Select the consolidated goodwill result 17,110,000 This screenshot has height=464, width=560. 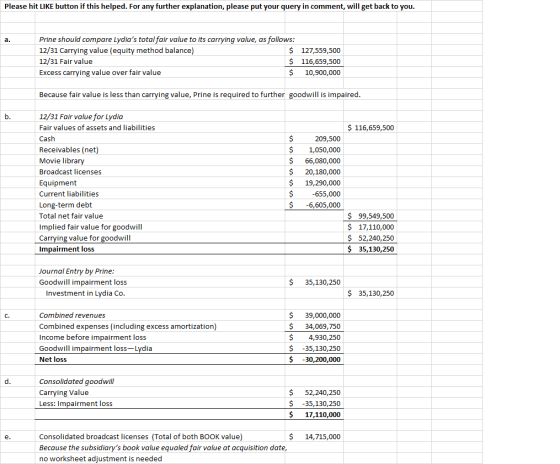click(x=314, y=414)
